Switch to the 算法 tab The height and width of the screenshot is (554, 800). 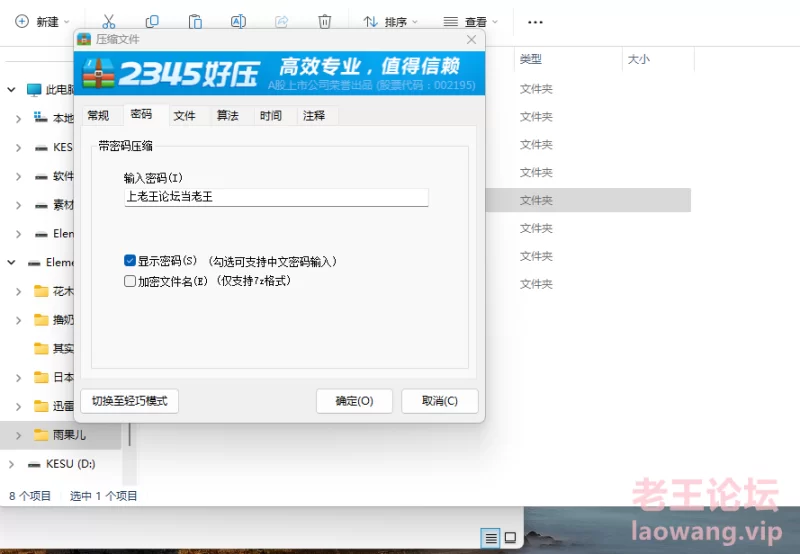coord(228,115)
